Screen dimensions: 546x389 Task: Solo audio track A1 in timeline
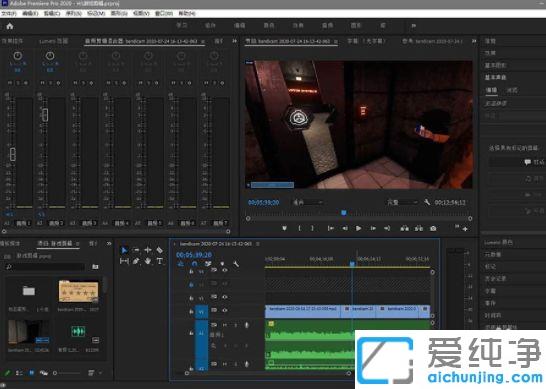tap(235, 325)
